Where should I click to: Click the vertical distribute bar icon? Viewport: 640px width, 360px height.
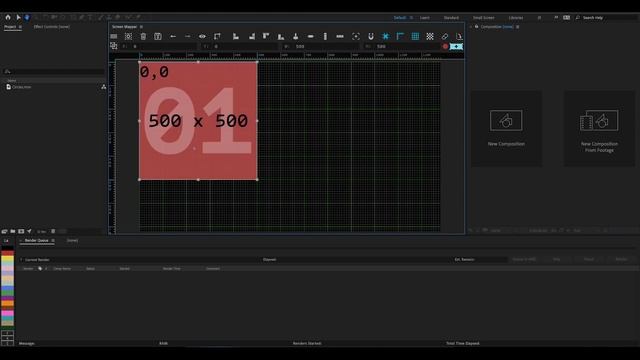[x=325, y=36]
